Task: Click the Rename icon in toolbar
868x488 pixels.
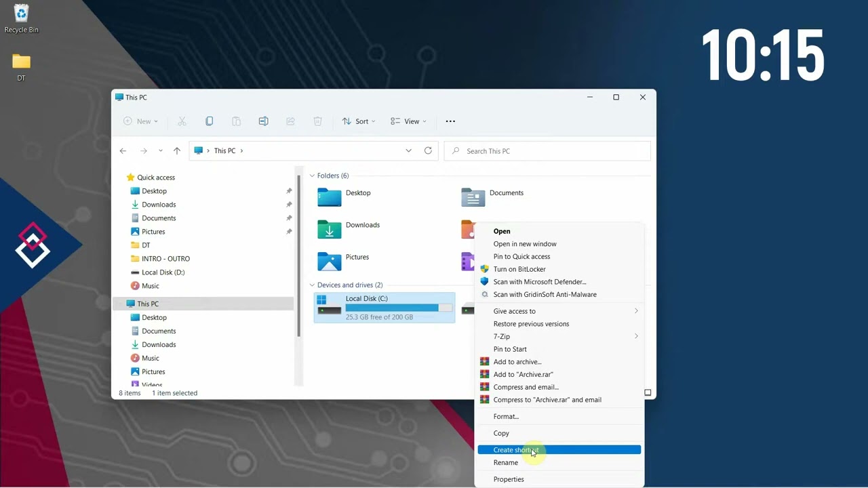Action: pos(263,121)
